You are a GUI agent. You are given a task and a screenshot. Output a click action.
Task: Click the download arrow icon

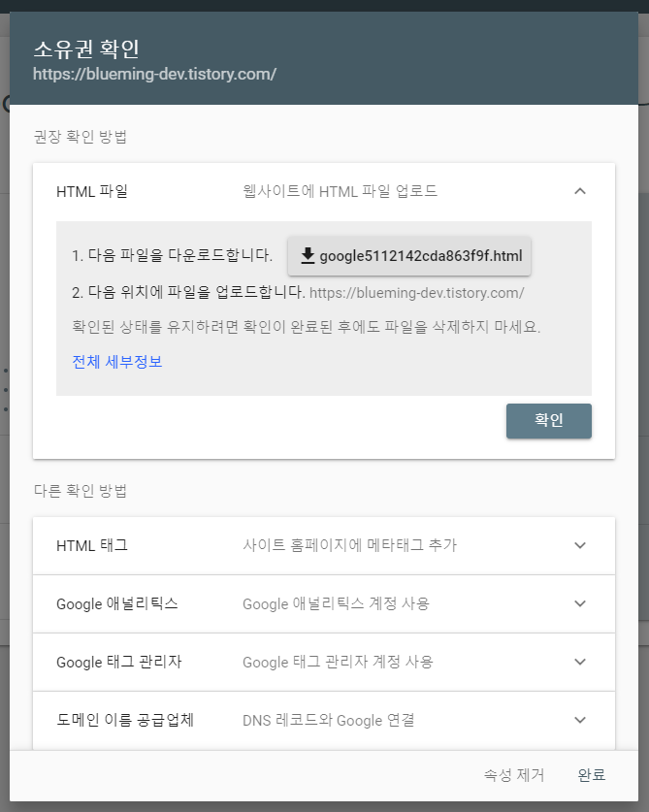click(x=308, y=256)
